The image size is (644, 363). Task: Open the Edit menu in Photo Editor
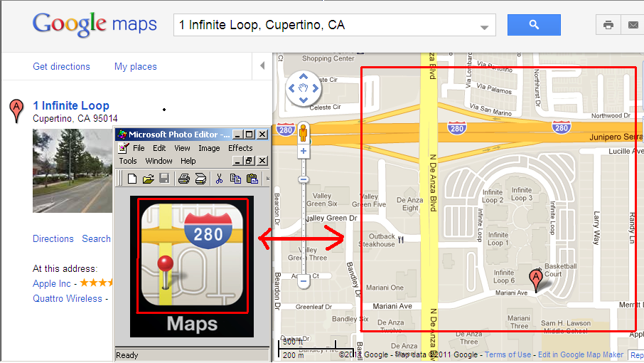[x=159, y=148]
